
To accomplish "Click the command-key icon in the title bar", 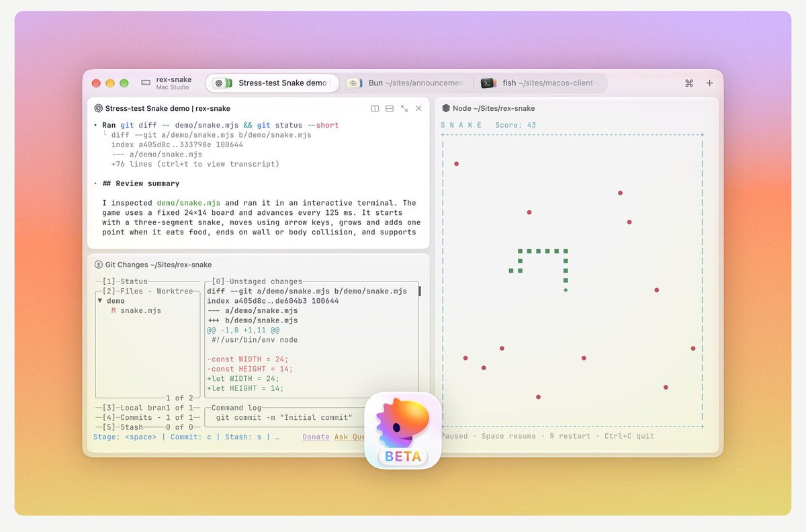I will 688,83.
